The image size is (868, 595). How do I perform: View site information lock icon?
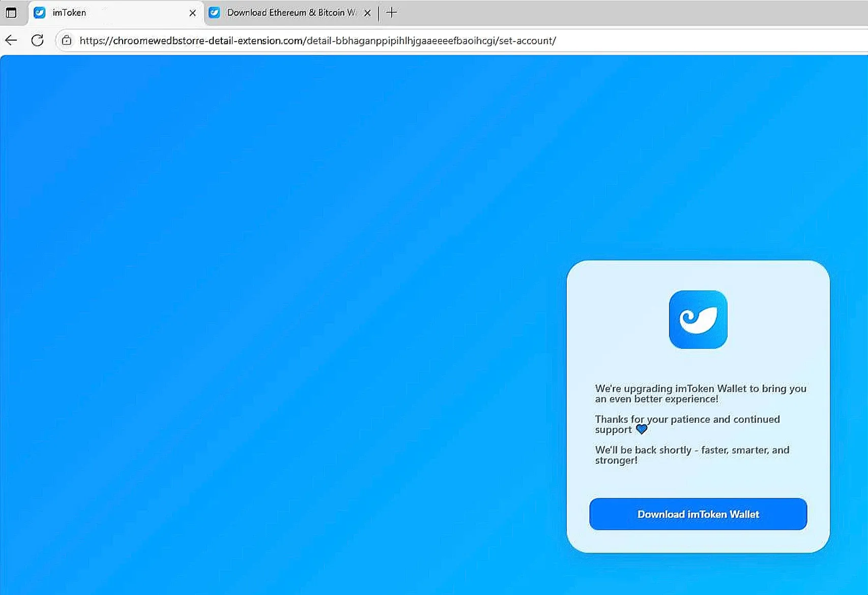point(67,40)
